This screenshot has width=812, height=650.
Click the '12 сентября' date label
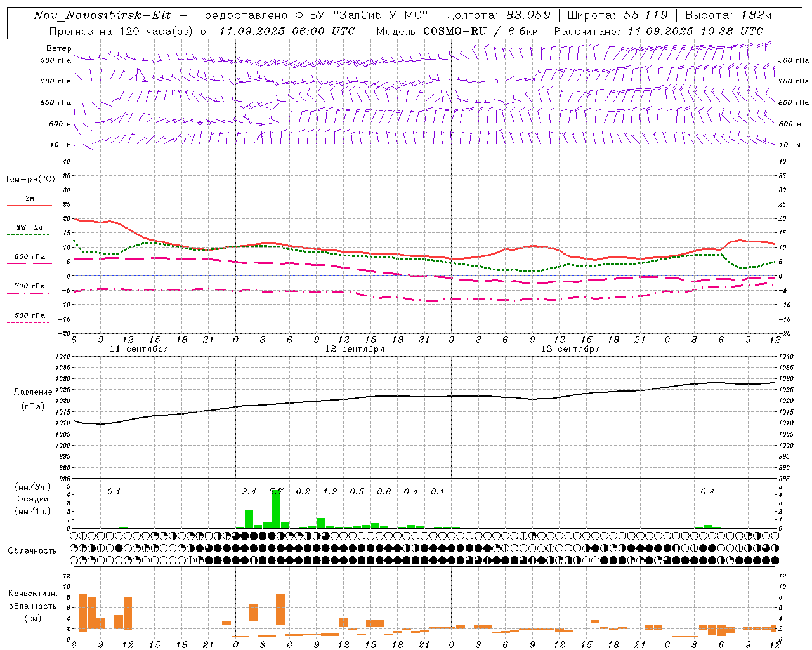point(355,349)
